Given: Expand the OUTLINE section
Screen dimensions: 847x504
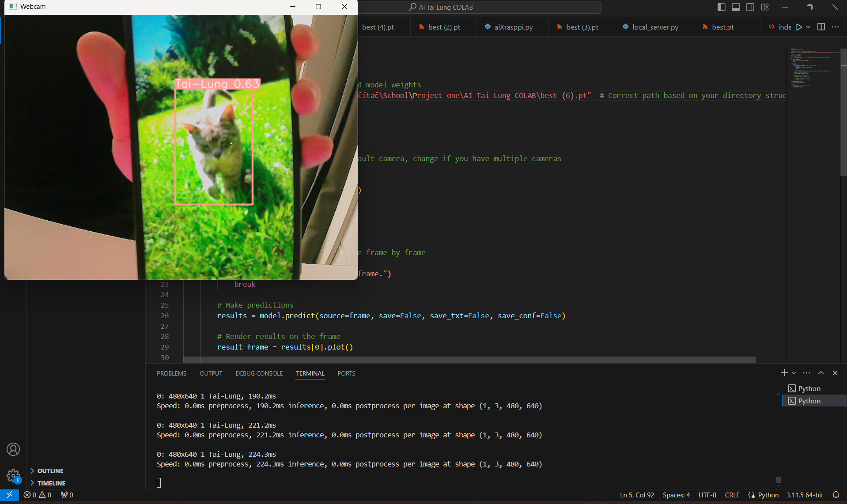Looking at the screenshot, I should coord(86,471).
